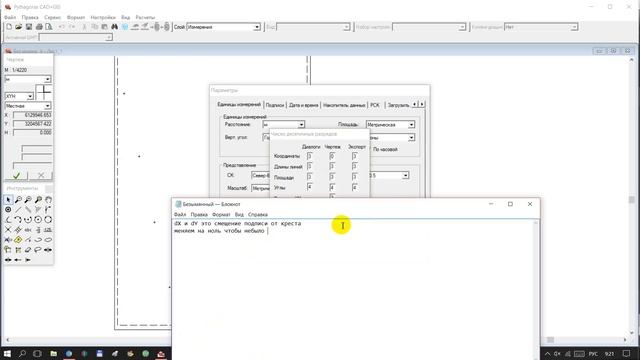Click the Y coordinate field
The image size is (640, 360).
[32, 124]
